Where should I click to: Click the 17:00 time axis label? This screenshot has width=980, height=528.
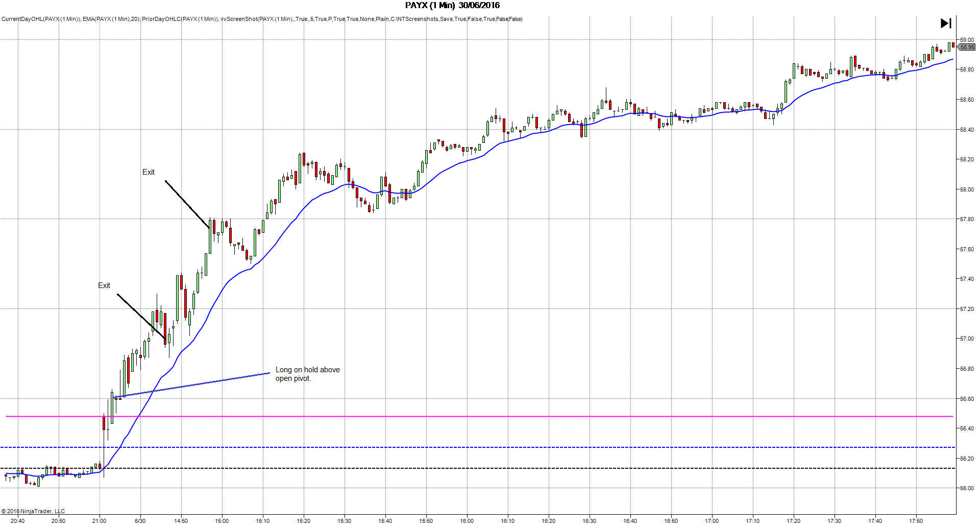[x=712, y=521]
